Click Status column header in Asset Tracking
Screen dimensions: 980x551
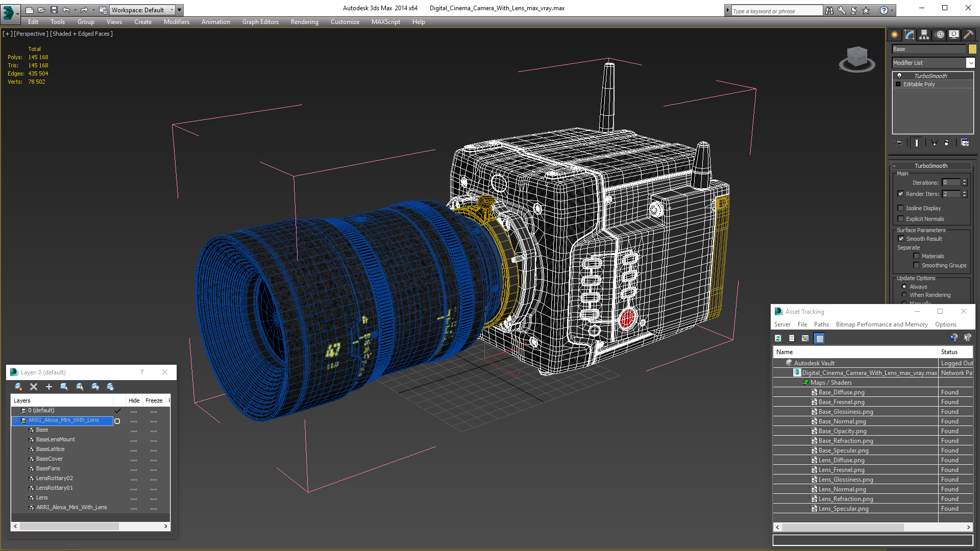(955, 352)
